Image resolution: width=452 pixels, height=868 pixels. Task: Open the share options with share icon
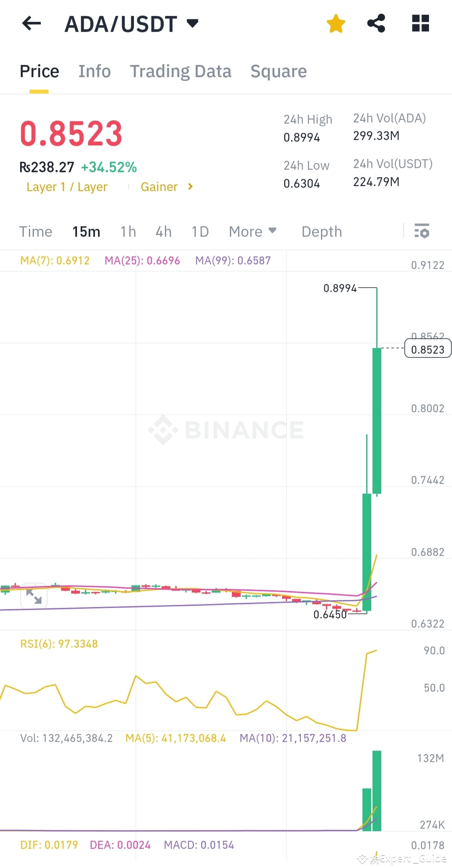click(x=376, y=23)
